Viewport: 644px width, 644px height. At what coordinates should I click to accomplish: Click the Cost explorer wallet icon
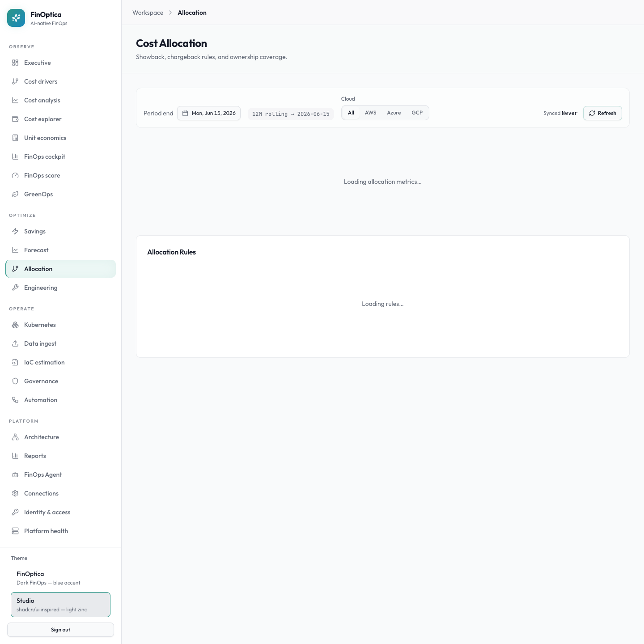tap(15, 119)
